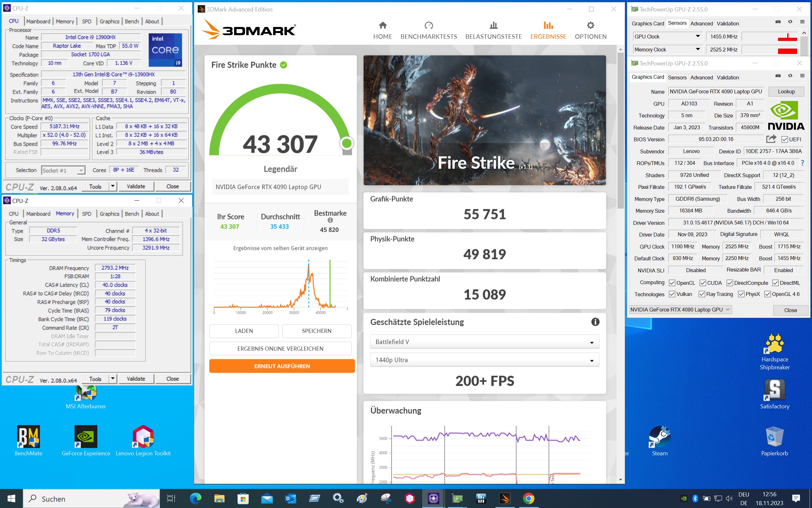Image resolution: width=812 pixels, height=508 pixels.
Task: Open Lenovo Legion Toolkit desktop shortcut
Action: [143, 440]
